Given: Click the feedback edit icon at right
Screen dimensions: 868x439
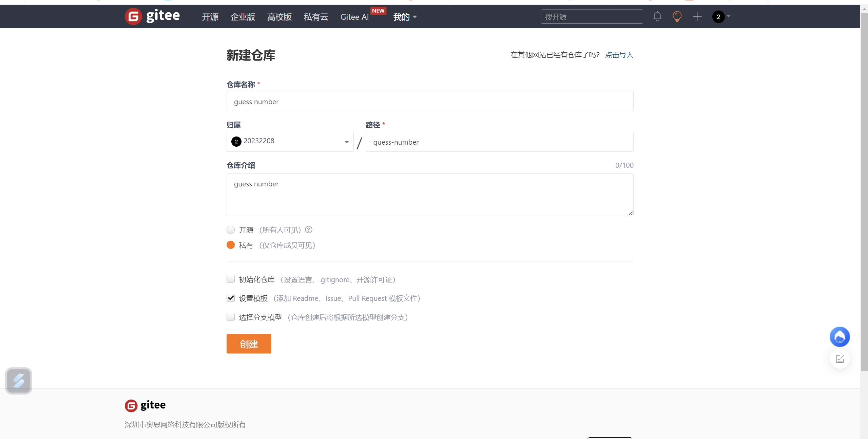Looking at the screenshot, I should [840, 359].
